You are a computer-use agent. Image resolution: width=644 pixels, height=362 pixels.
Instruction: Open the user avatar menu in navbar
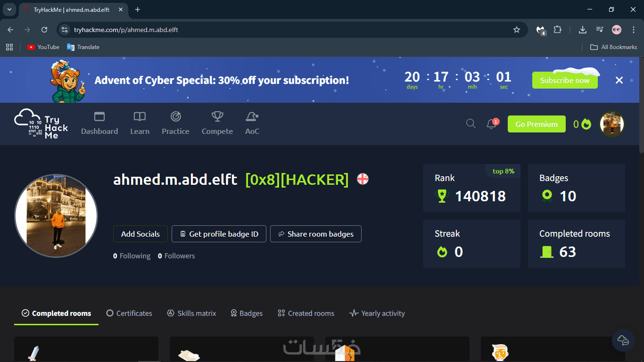coord(612,124)
